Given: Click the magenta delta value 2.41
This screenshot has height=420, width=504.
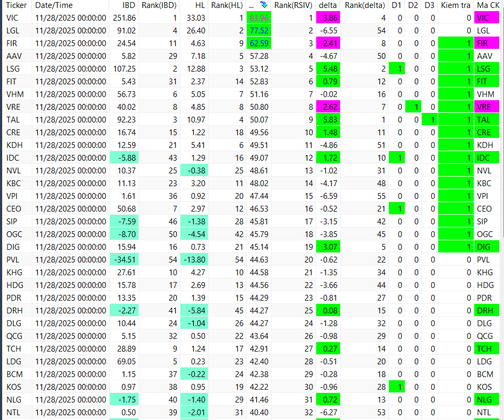Looking at the screenshot, I should (x=328, y=43).
